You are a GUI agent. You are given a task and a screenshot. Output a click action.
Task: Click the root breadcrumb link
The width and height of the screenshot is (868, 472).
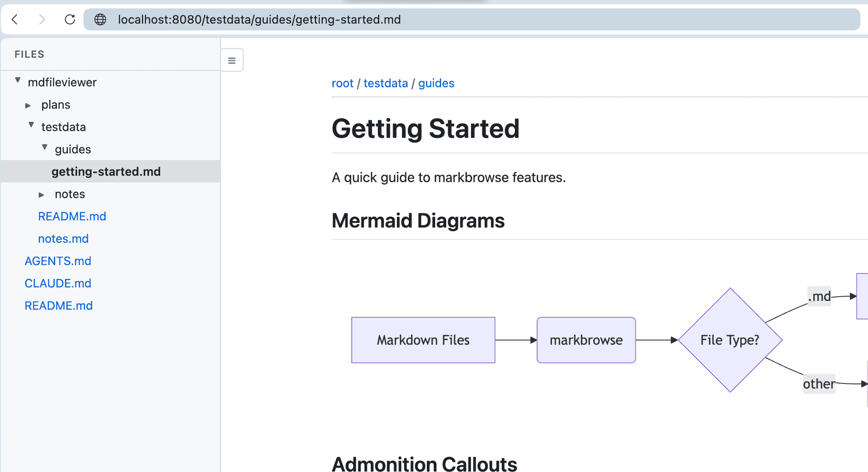[x=342, y=83]
